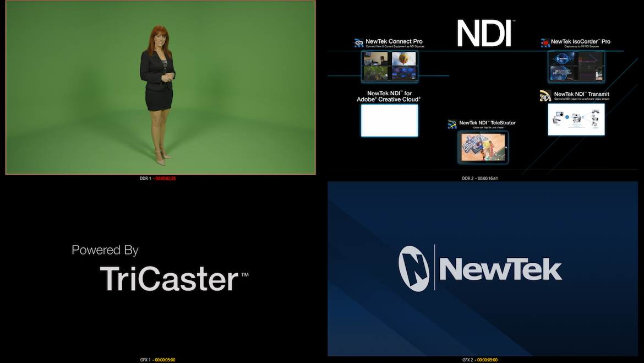The height and width of the screenshot is (363, 644).
Task: Click the 'NewTek IsoCorder Pro' title text
Action: click(x=580, y=41)
